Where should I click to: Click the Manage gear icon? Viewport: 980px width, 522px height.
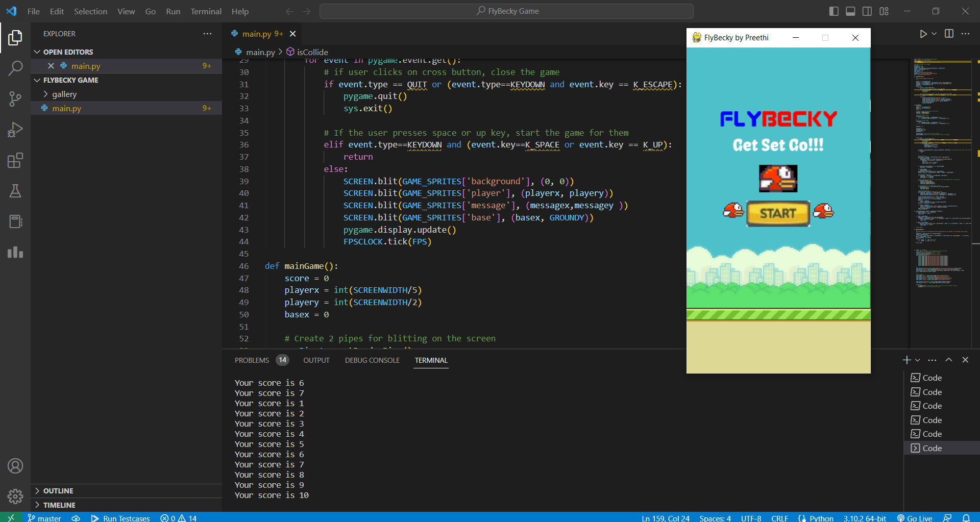(x=15, y=496)
